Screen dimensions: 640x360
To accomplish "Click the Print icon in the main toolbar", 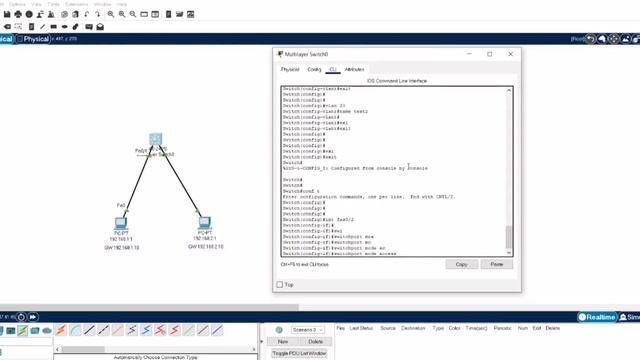I will click(x=18, y=14).
